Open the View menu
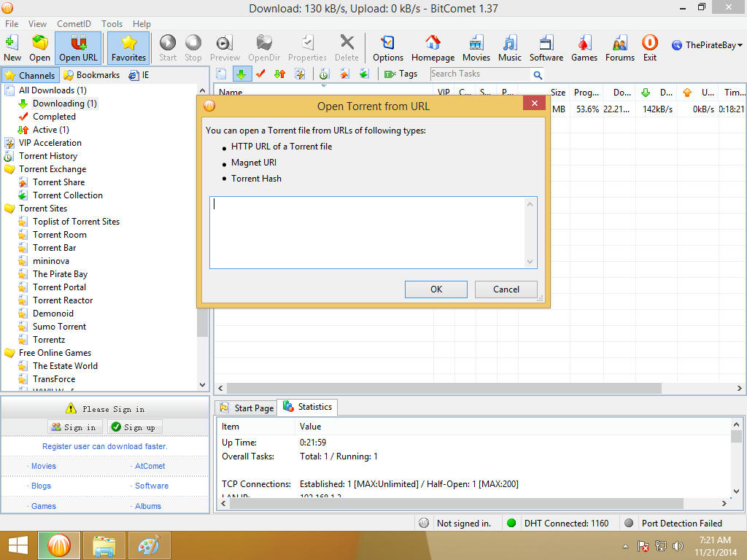 tap(37, 24)
